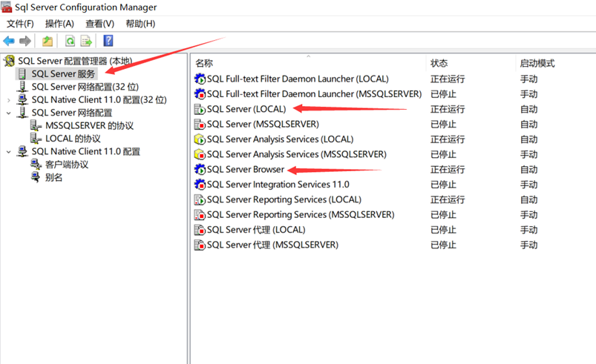
Task: Click the Forward arrow toolbar icon
Action: (25, 41)
